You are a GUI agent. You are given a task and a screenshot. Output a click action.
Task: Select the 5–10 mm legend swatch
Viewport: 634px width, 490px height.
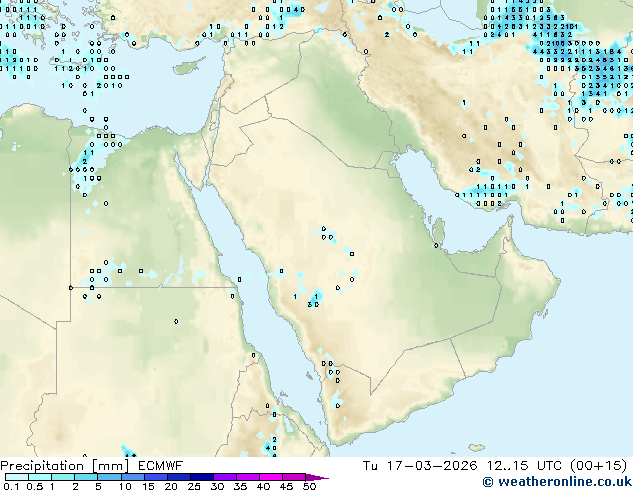(x=109, y=477)
